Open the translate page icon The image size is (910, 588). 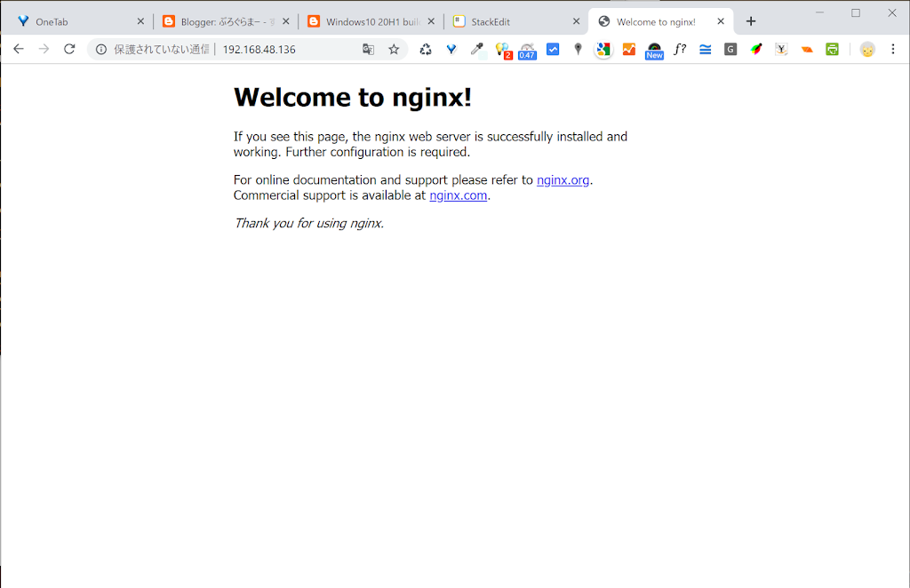pyautogui.click(x=368, y=49)
